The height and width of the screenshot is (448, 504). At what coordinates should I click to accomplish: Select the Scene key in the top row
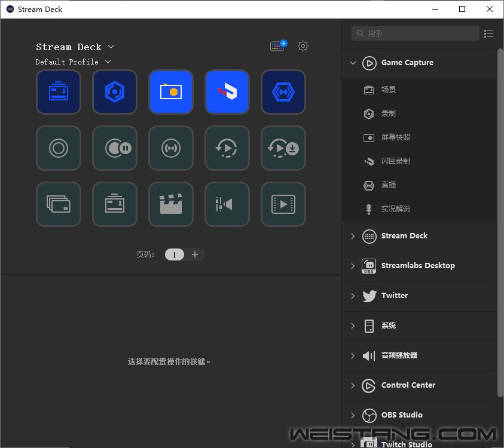(59, 92)
